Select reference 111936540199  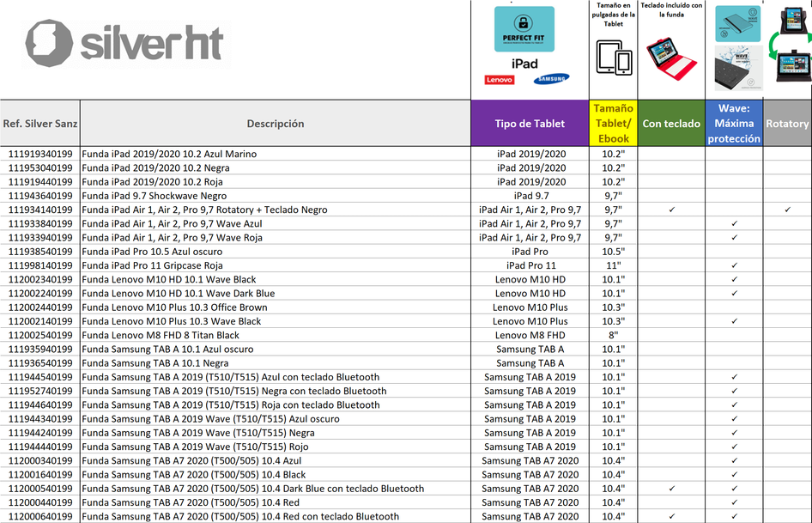coord(39,363)
